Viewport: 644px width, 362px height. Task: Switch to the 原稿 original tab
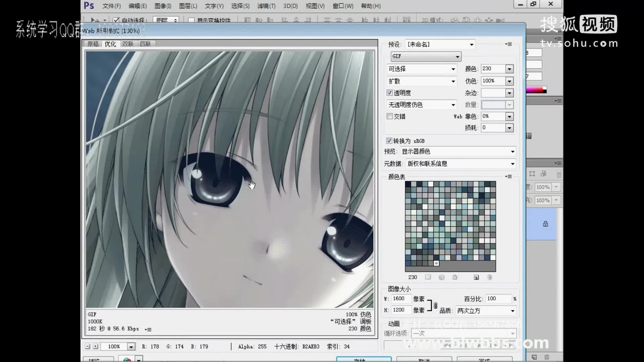93,44
